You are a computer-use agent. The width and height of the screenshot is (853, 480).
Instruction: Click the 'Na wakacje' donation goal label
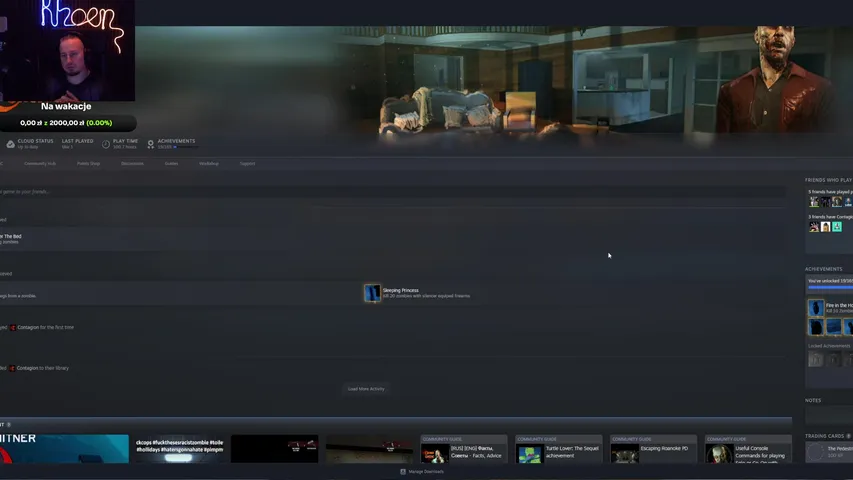pos(66,107)
